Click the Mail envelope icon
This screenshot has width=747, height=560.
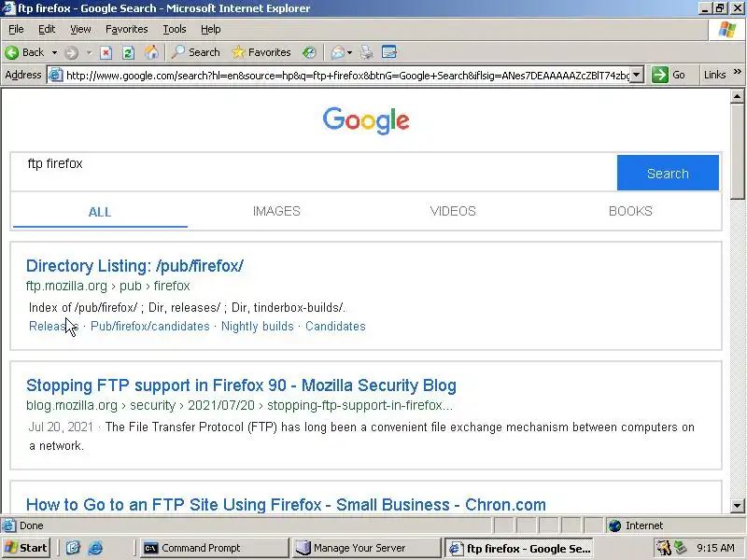337,52
